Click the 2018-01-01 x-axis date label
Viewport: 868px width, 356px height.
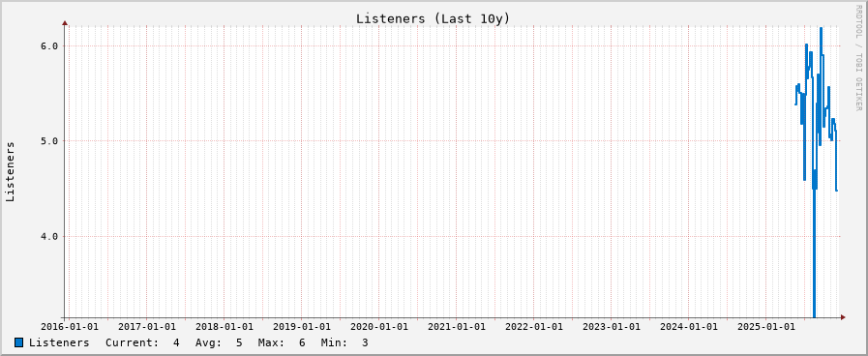click(x=224, y=327)
